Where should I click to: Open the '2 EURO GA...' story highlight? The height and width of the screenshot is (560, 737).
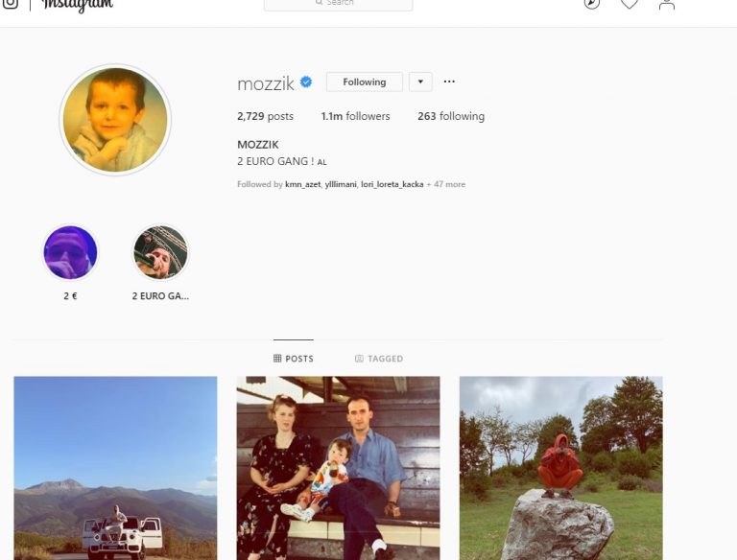tap(160, 253)
